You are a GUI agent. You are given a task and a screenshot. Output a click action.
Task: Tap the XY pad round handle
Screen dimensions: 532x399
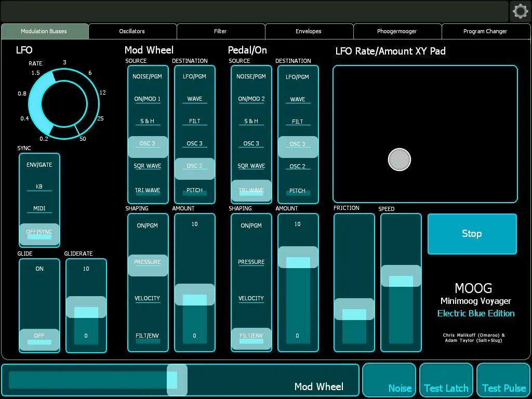tap(400, 159)
